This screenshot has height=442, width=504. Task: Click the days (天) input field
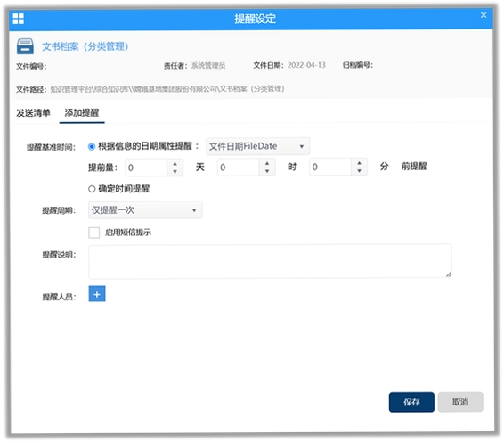[x=146, y=168]
